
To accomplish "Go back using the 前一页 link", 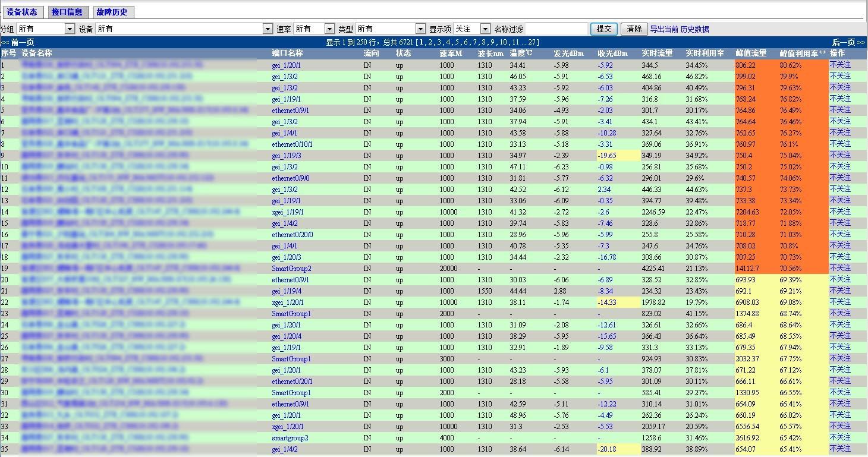I will coord(18,42).
